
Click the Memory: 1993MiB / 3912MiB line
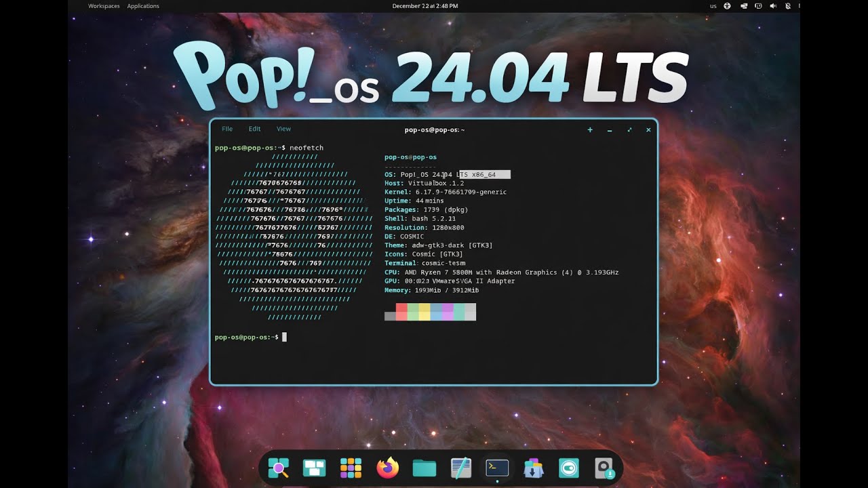432,290
